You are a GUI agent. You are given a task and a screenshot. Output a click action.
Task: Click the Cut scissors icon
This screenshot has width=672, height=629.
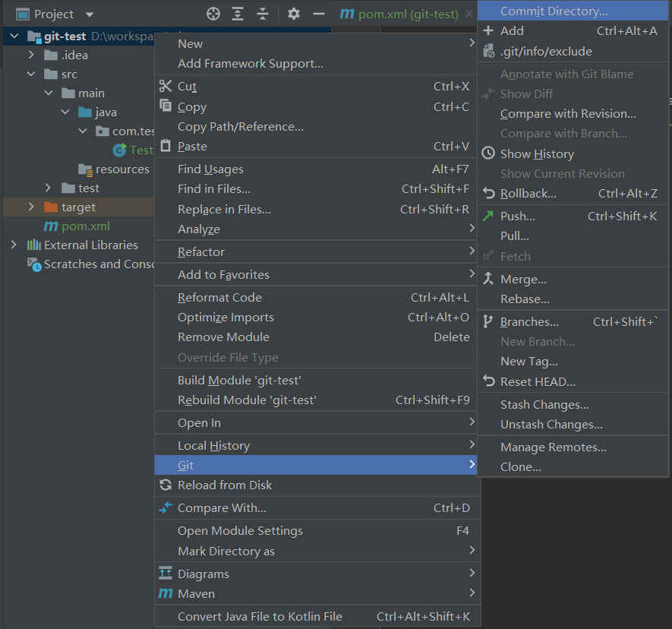click(x=166, y=86)
